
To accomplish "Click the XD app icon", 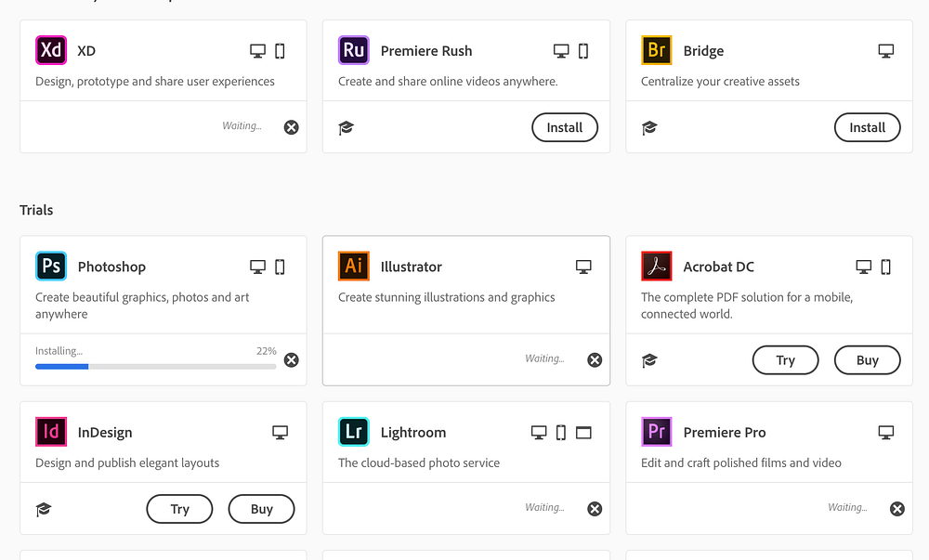I will tap(51, 50).
